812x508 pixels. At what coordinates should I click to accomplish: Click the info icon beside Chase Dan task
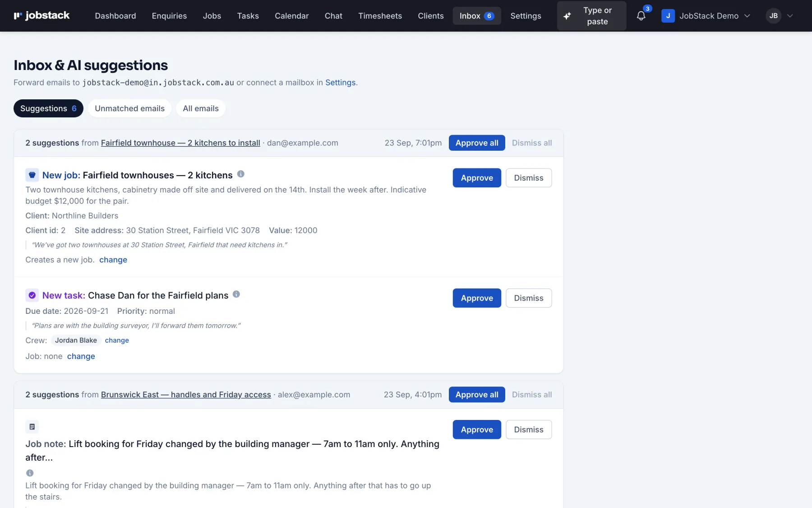click(x=236, y=294)
